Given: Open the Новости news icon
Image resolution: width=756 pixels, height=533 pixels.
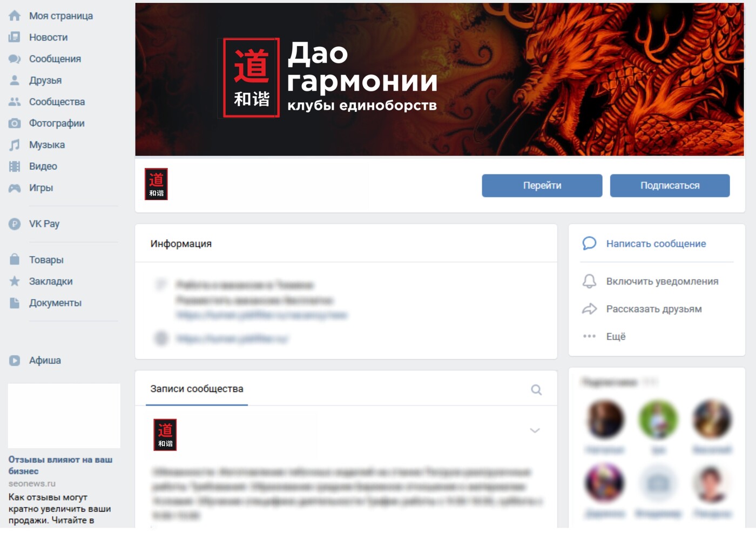Looking at the screenshot, I should tap(15, 37).
